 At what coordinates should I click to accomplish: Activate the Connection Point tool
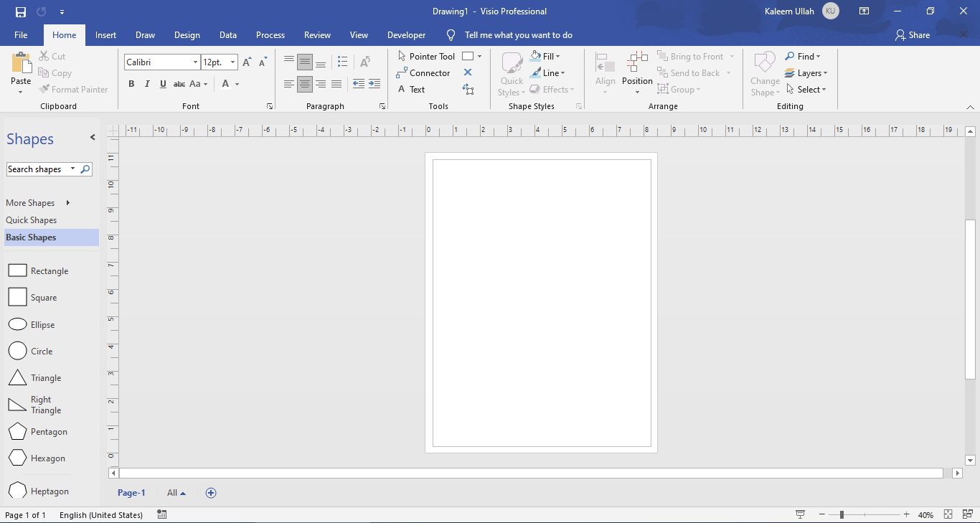[x=468, y=72]
